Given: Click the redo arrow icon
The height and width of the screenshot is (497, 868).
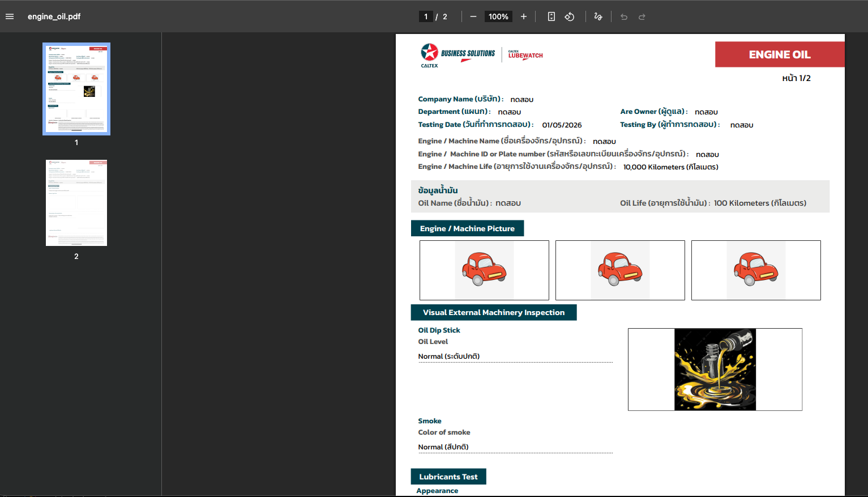Looking at the screenshot, I should tap(642, 16).
